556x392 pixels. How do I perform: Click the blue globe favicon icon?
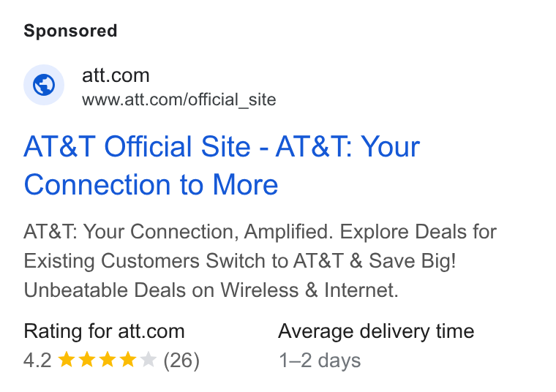44,85
